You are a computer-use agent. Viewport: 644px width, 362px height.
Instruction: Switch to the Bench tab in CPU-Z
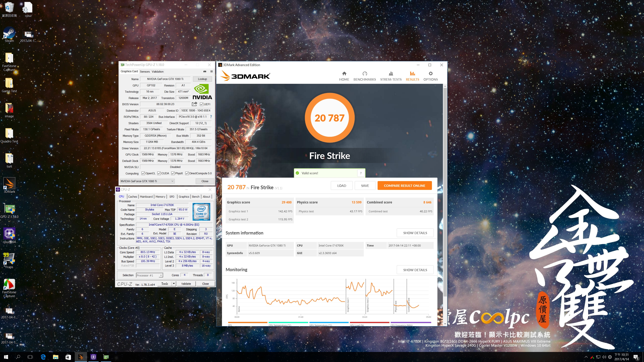[x=196, y=197]
